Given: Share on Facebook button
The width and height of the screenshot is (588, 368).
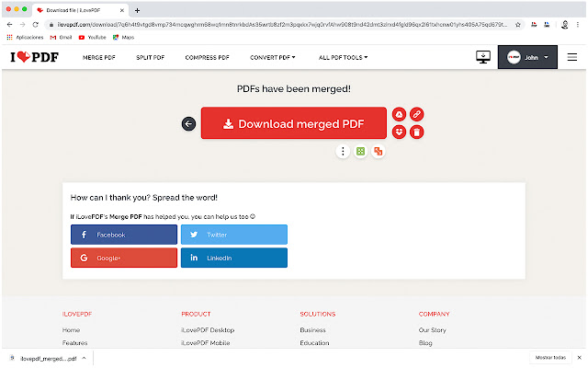Looking at the screenshot, I should [x=124, y=235].
